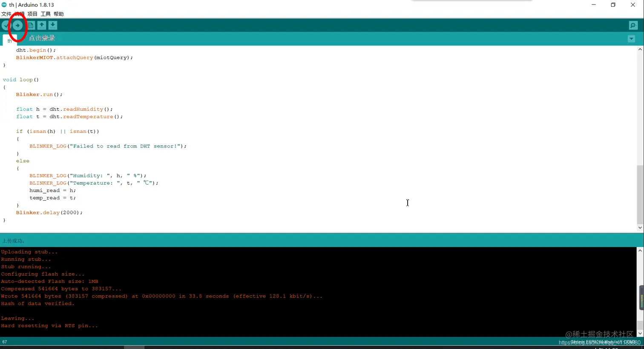This screenshot has width=644, height=349.
Task: Click console line "Hash of data verified."
Action: pos(37,303)
